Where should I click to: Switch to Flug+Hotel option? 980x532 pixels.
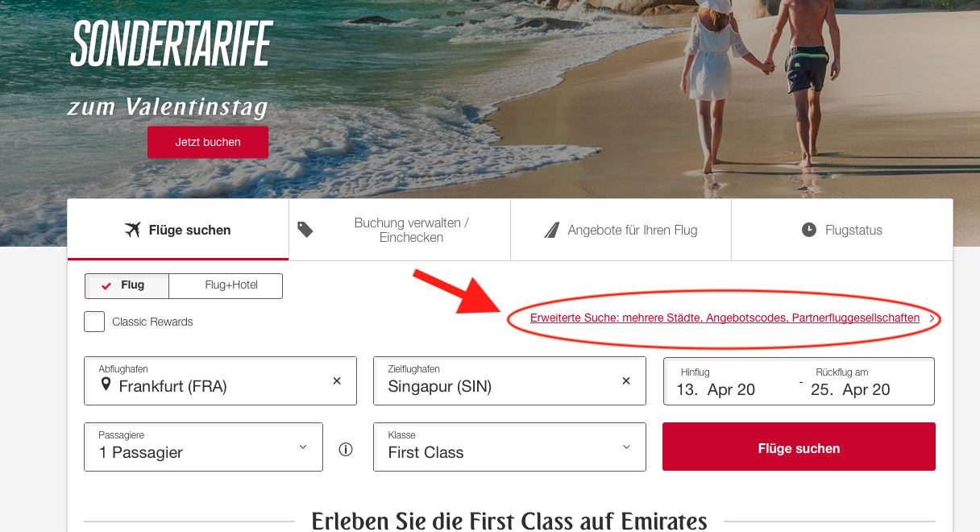pyautogui.click(x=226, y=285)
